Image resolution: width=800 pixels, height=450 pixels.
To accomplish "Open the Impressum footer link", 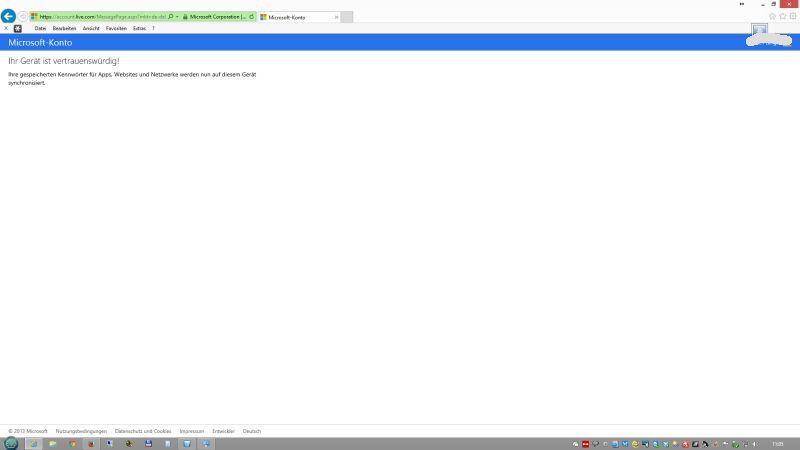I will pos(191,431).
